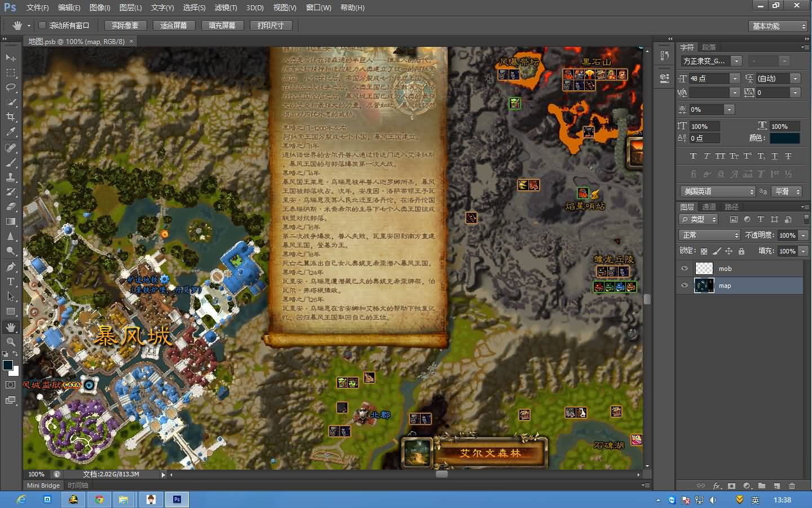The image size is (812, 508).
Task: Click the 适合屏幕 button
Action: [x=173, y=25]
